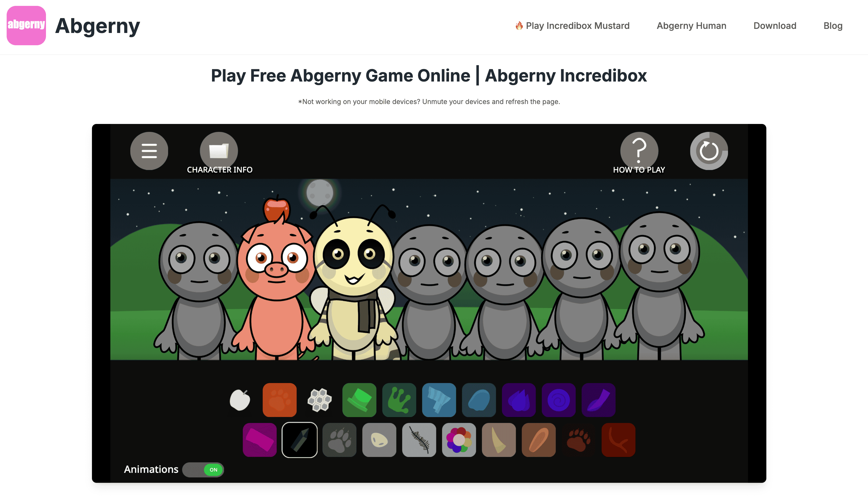The width and height of the screenshot is (868, 504).
Task: Pick the green frog foot icon
Action: [399, 400]
